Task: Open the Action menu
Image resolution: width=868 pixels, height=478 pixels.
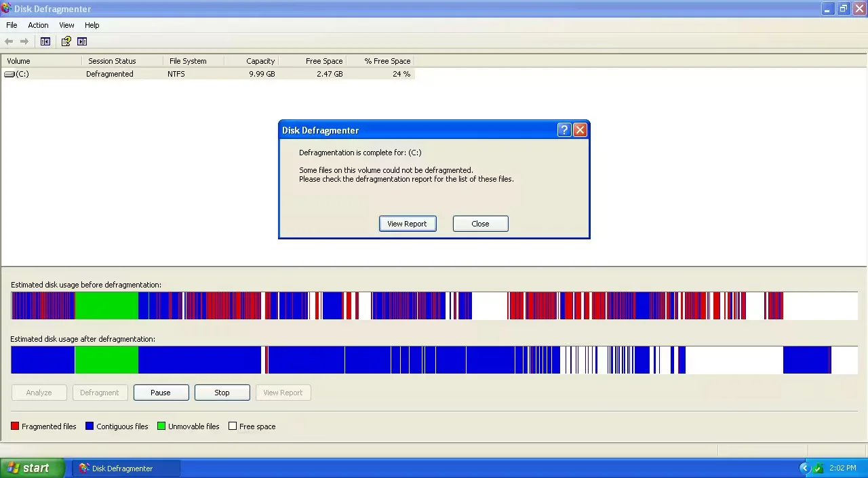Action: point(38,25)
